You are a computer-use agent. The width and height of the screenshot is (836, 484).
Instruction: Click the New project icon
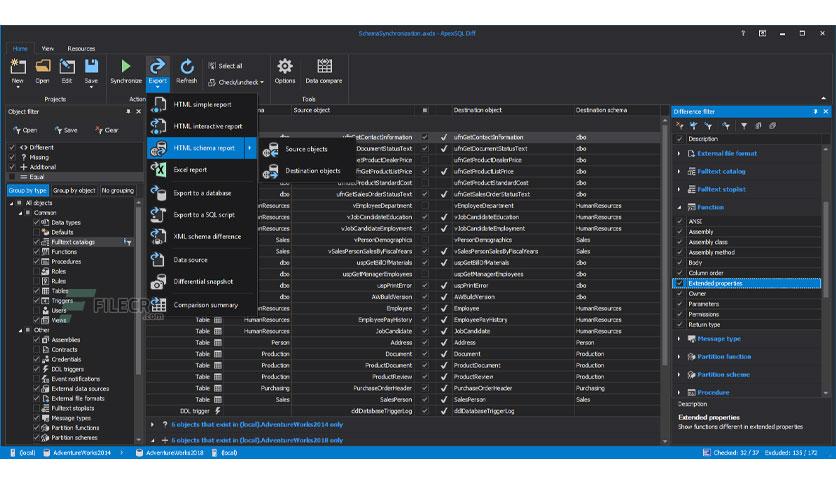click(18, 66)
